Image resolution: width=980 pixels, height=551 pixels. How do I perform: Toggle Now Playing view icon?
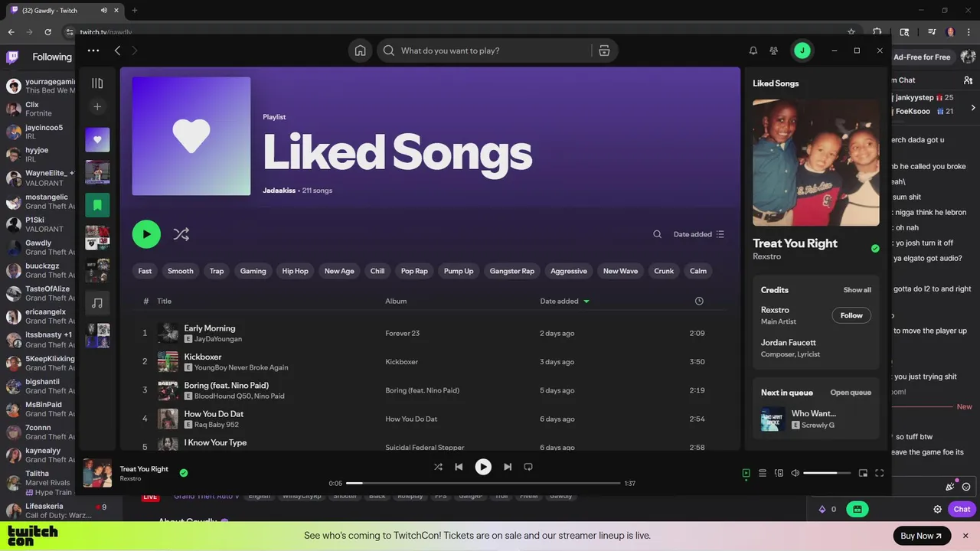(x=746, y=473)
